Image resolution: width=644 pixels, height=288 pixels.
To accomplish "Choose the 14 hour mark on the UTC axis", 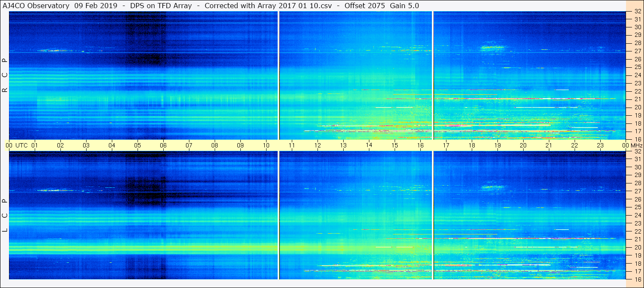I will (369, 145).
